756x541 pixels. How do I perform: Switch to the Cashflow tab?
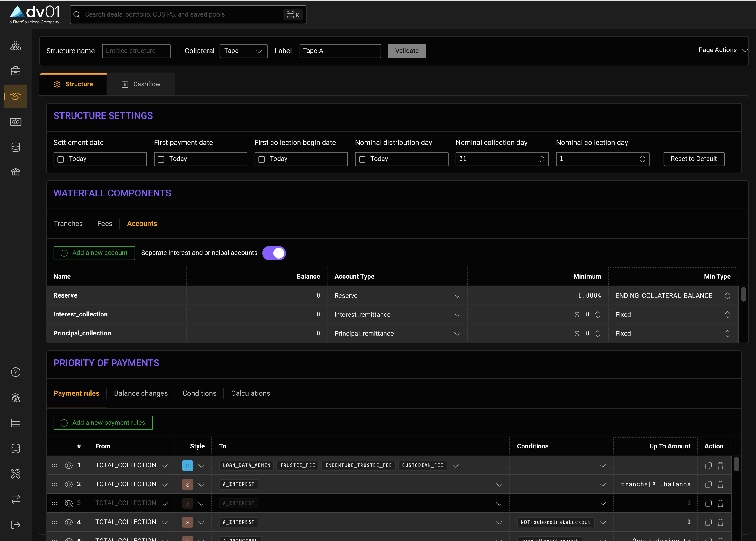[x=141, y=84]
